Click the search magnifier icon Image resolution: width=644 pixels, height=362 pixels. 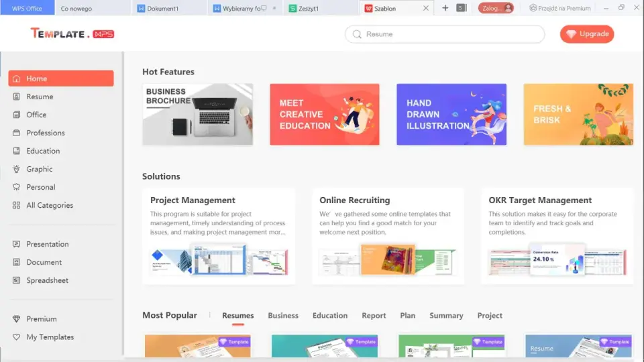[357, 34]
